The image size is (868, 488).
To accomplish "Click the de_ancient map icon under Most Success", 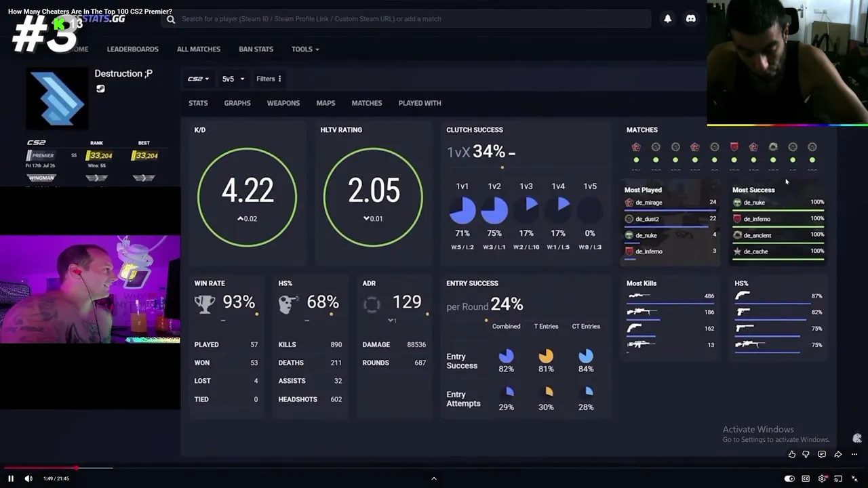I will pyautogui.click(x=737, y=235).
